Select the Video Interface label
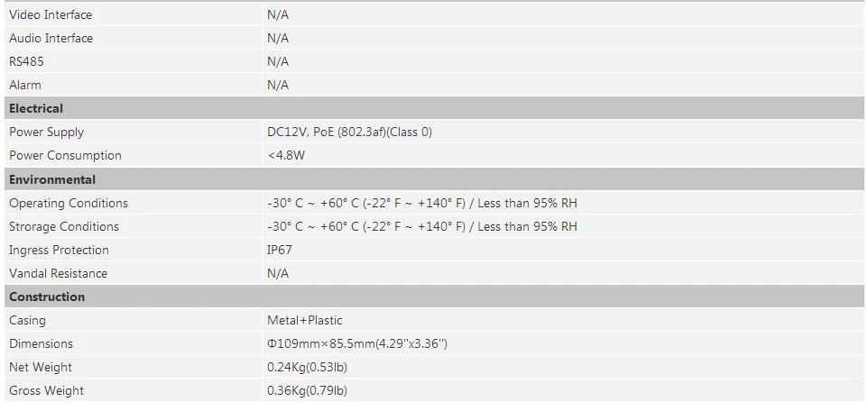The image size is (868, 411). click(x=51, y=15)
